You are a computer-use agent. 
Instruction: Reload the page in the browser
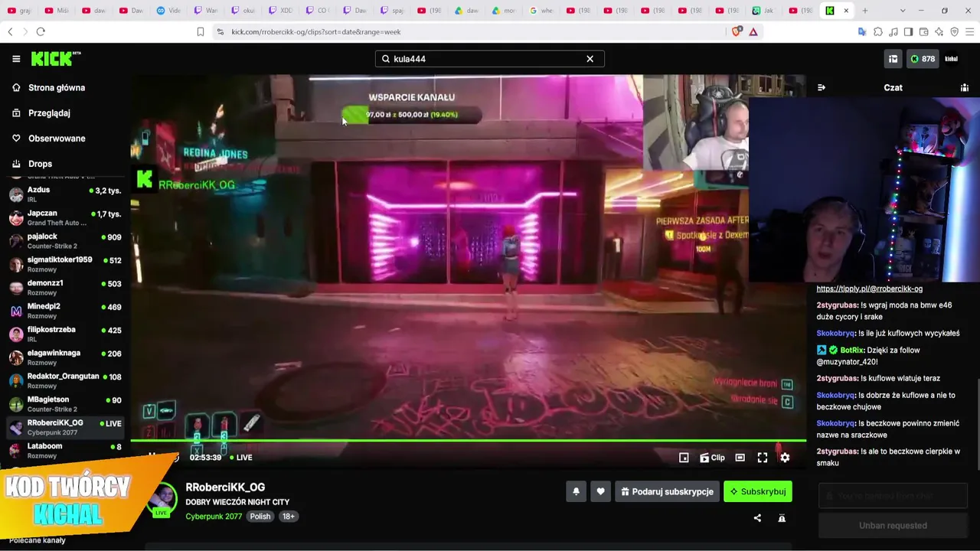[41, 31]
